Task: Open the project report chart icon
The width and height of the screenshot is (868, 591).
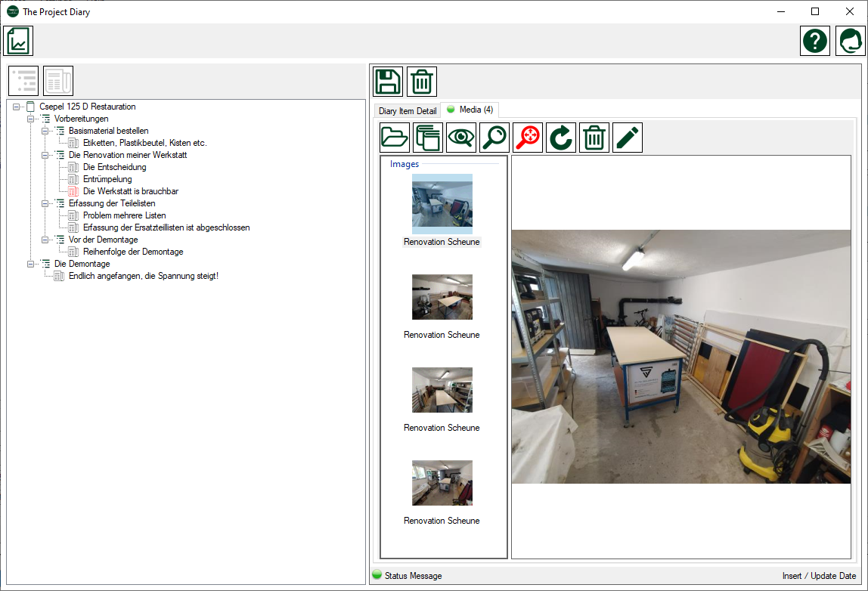Action: [x=18, y=41]
